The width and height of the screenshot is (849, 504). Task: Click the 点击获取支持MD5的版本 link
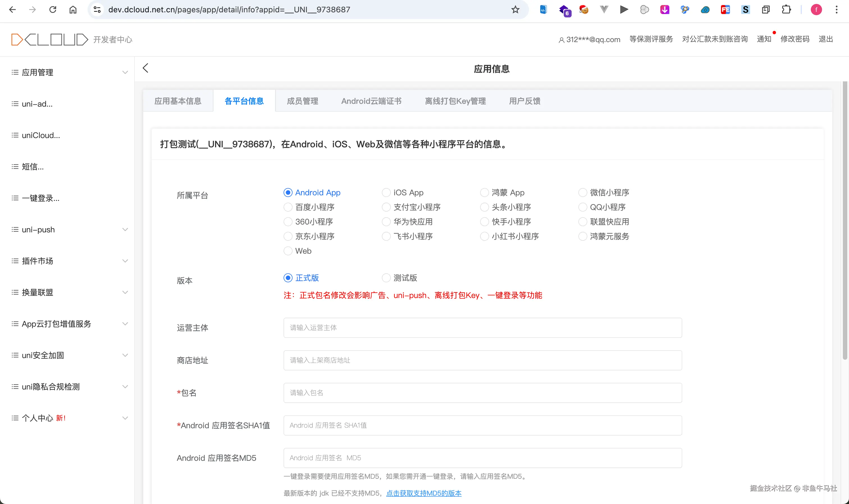[x=424, y=493]
